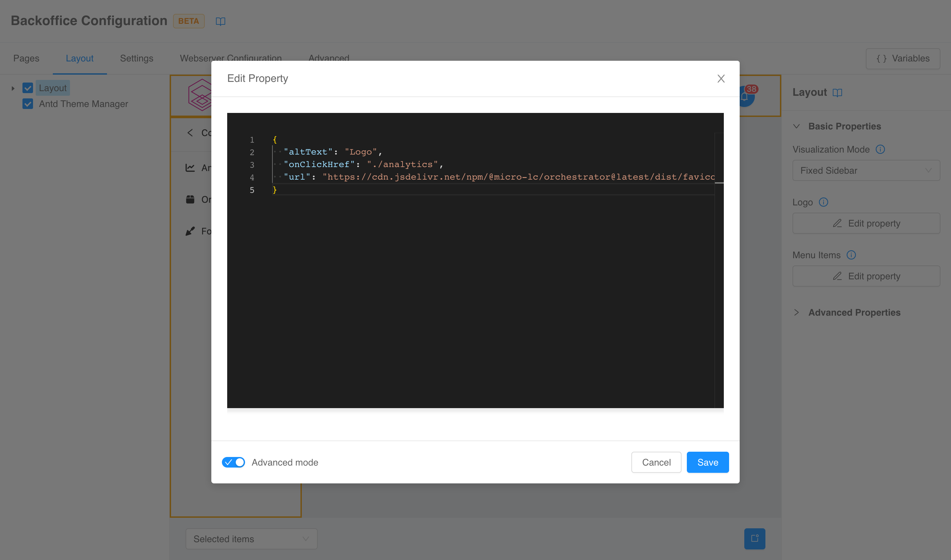Save the edited property

click(x=707, y=462)
